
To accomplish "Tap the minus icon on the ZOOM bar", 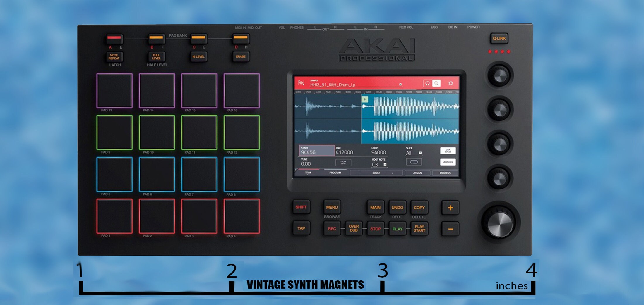I will pos(360,173).
